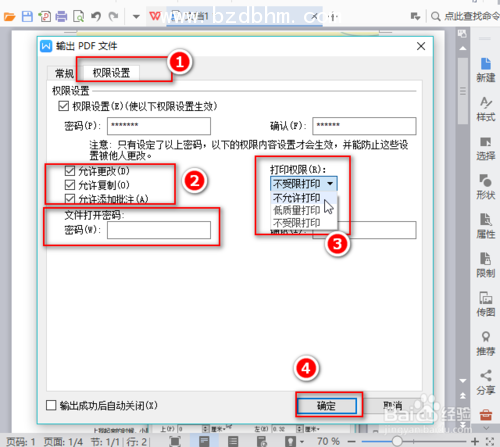Open the 限制 (Restrict) sidebar icon
Screen dimensions: 500x447
coord(486,265)
